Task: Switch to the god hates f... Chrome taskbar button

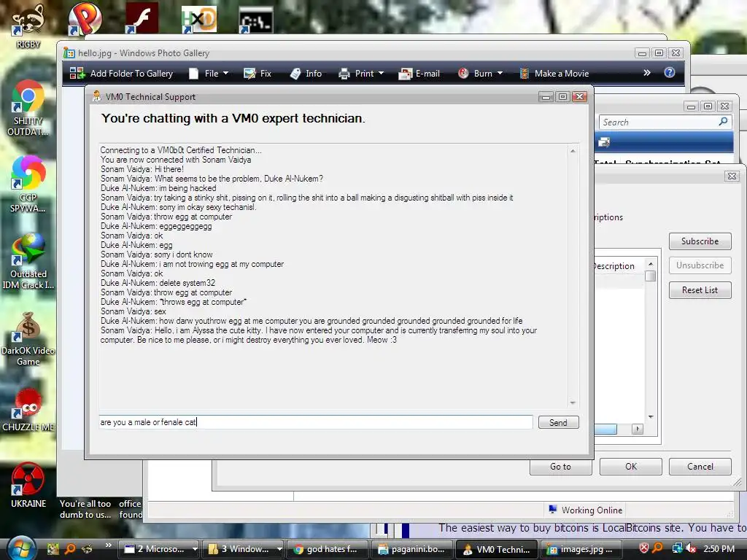Action: 328,549
